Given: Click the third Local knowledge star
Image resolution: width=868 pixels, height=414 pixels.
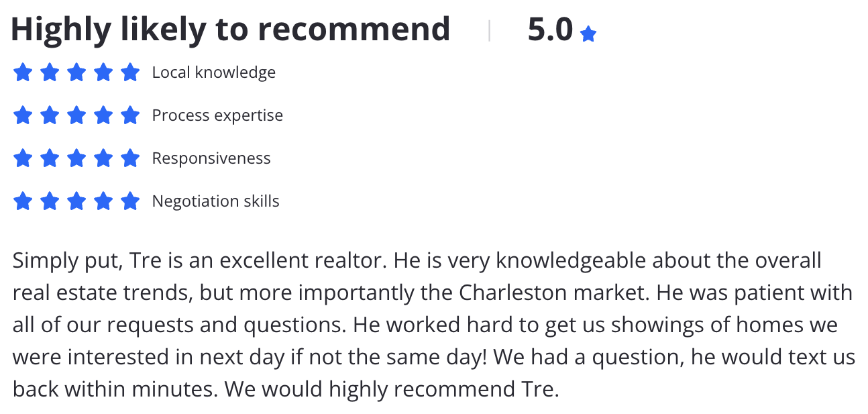Looking at the screenshot, I should [76, 72].
